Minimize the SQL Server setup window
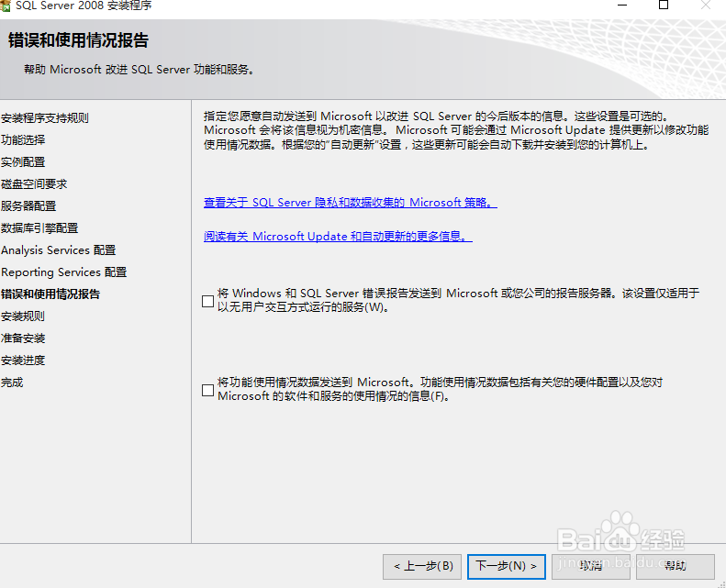The width and height of the screenshot is (726, 588). coord(622,6)
